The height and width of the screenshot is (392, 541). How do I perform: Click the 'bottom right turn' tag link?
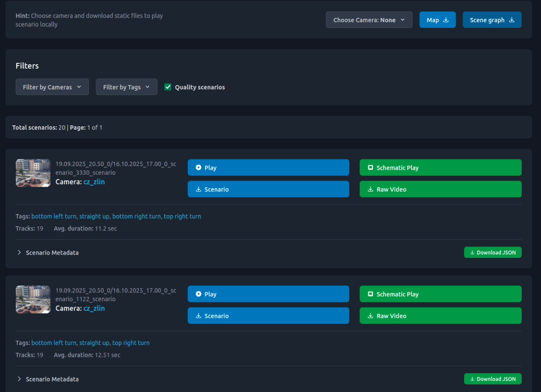(136, 216)
